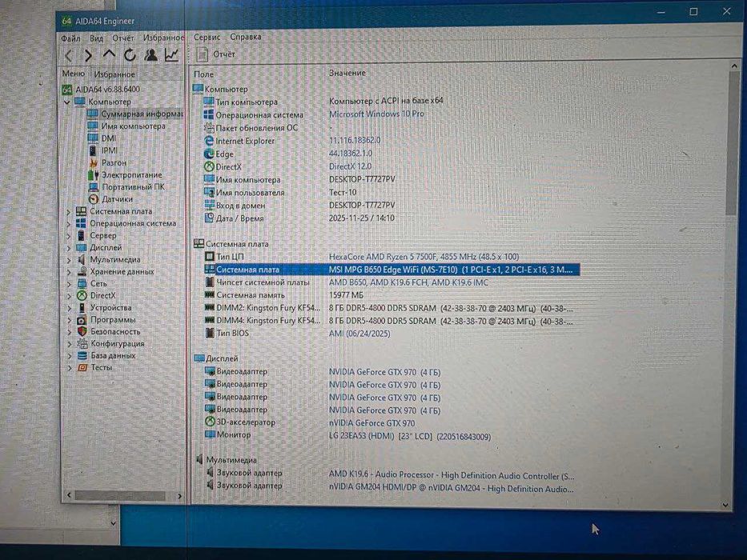This screenshot has height=560, width=747.
Task: Expand the Операционная система tree node
Action: click(x=69, y=224)
